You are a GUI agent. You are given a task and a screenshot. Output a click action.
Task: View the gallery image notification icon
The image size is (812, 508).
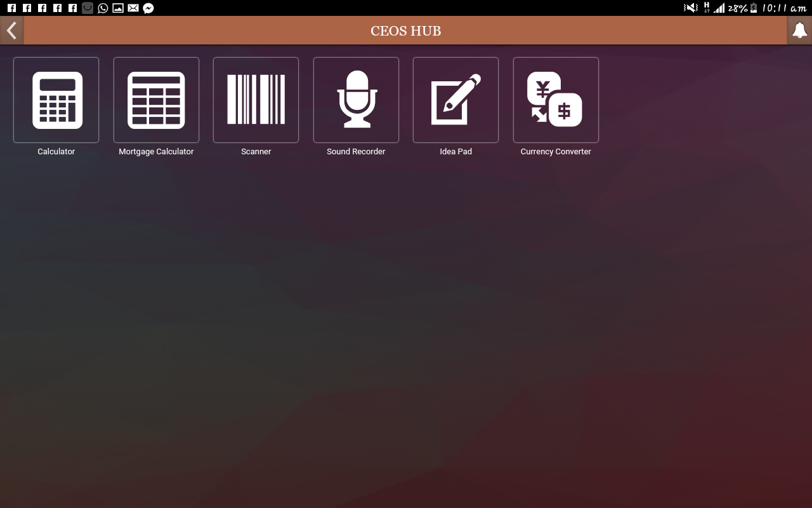tap(117, 8)
